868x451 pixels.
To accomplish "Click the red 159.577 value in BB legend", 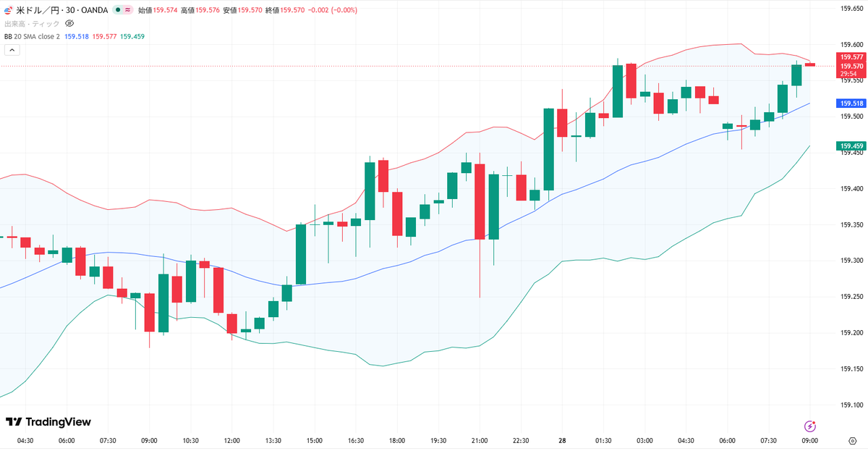I will [x=105, y=36].
